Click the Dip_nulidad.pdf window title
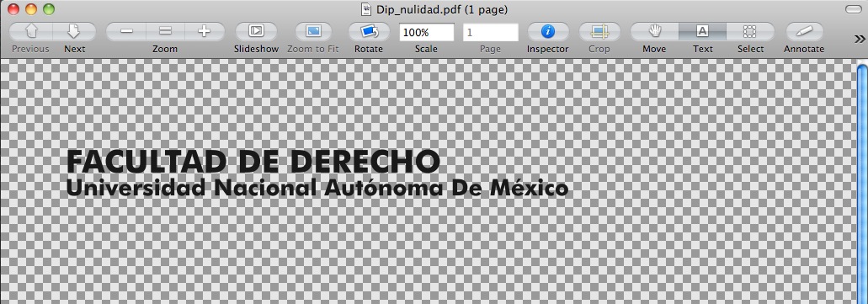868x304 pixels. pos(441,9)
